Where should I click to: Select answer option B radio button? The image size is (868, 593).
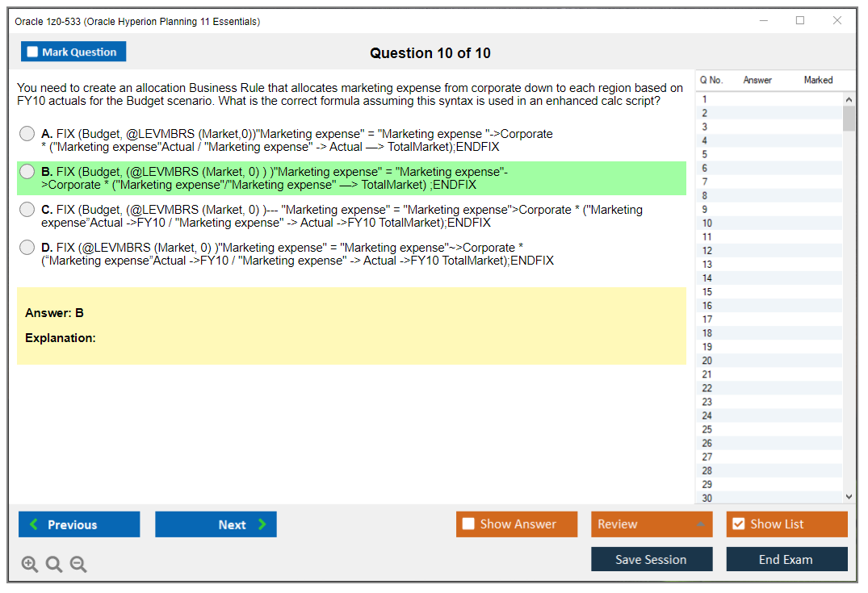(x=27, y=172)
